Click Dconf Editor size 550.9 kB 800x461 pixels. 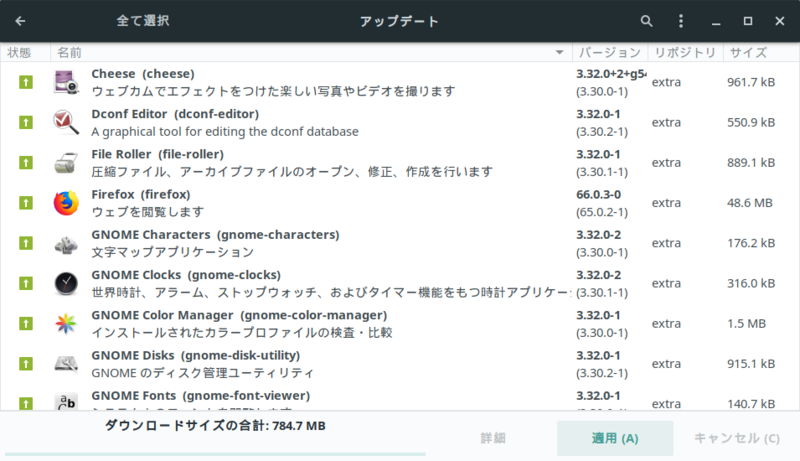751,122
